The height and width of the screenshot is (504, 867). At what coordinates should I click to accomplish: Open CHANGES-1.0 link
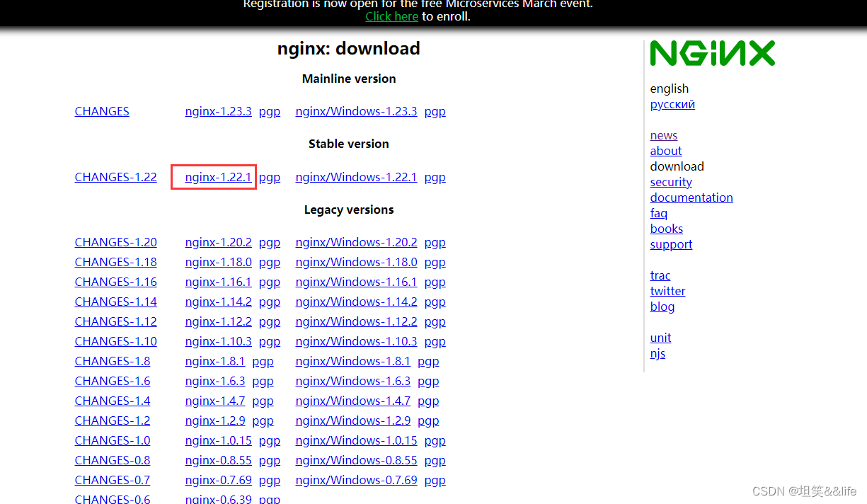[x=113, y=440]
